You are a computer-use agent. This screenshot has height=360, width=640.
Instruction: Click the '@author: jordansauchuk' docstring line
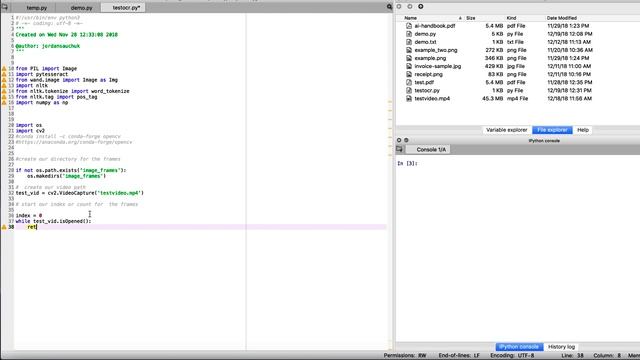[x=48, y=46]
